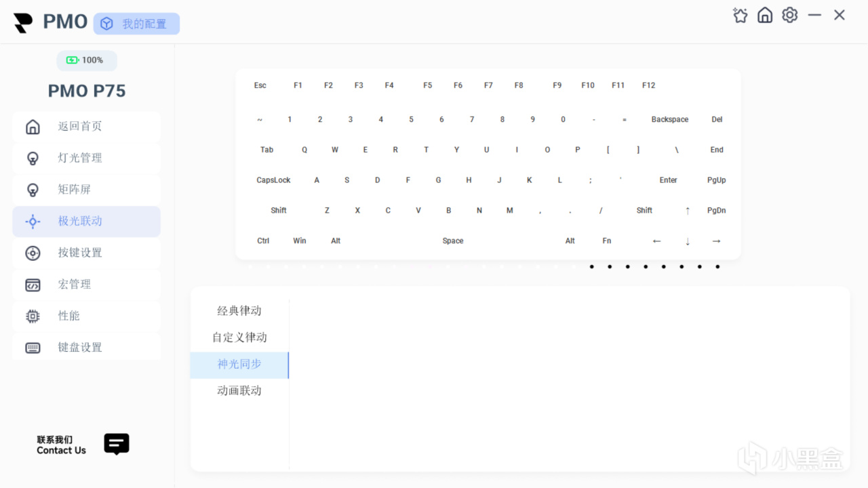
Task: Select the Backspace key
Action: tap(670, 119)
